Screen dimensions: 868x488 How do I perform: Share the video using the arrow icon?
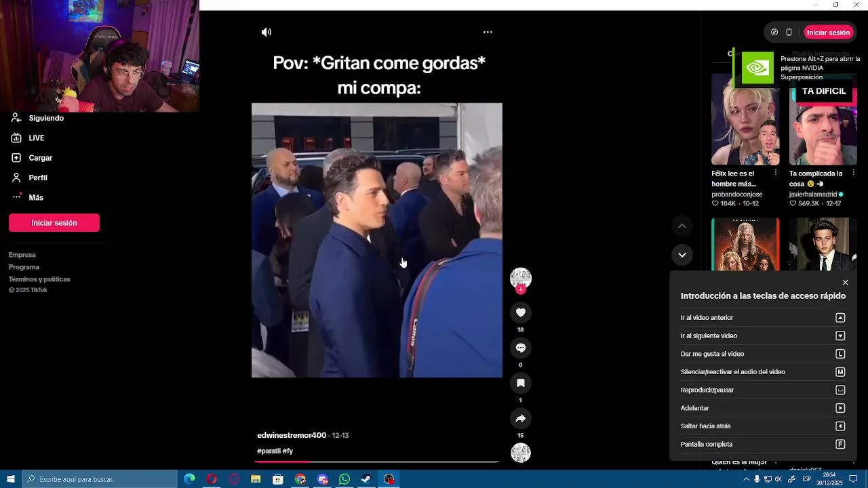coord(521,418)
